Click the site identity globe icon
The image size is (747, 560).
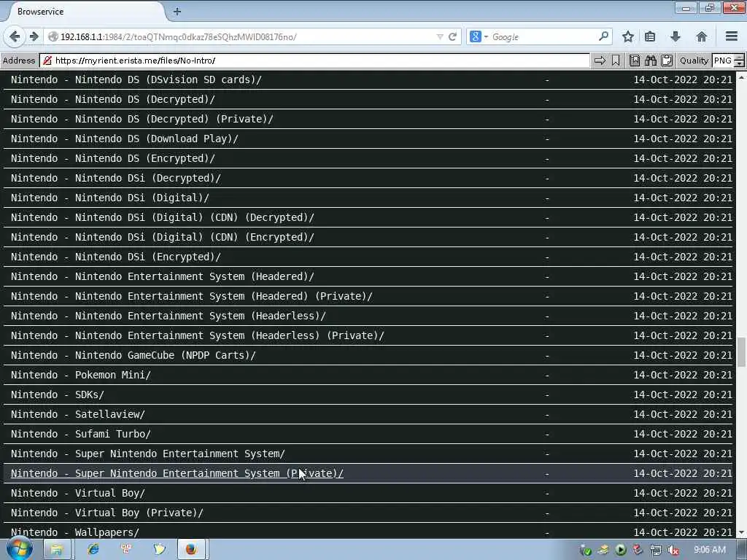[x=53, y=36]
